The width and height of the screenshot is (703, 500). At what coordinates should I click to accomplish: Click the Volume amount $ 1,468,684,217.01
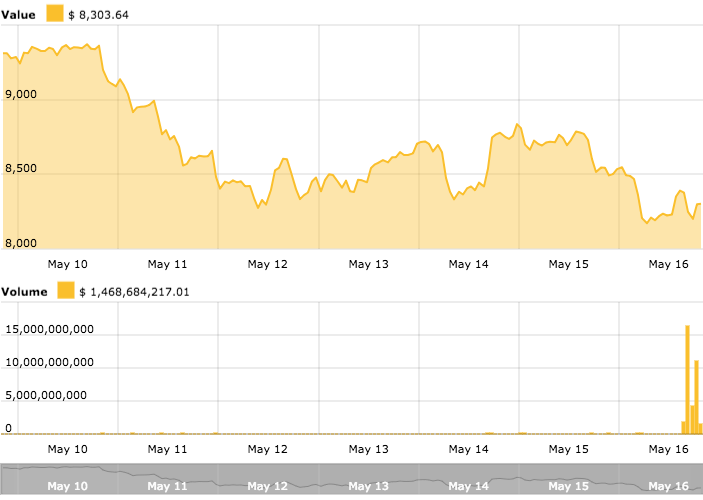coord(135,292)
